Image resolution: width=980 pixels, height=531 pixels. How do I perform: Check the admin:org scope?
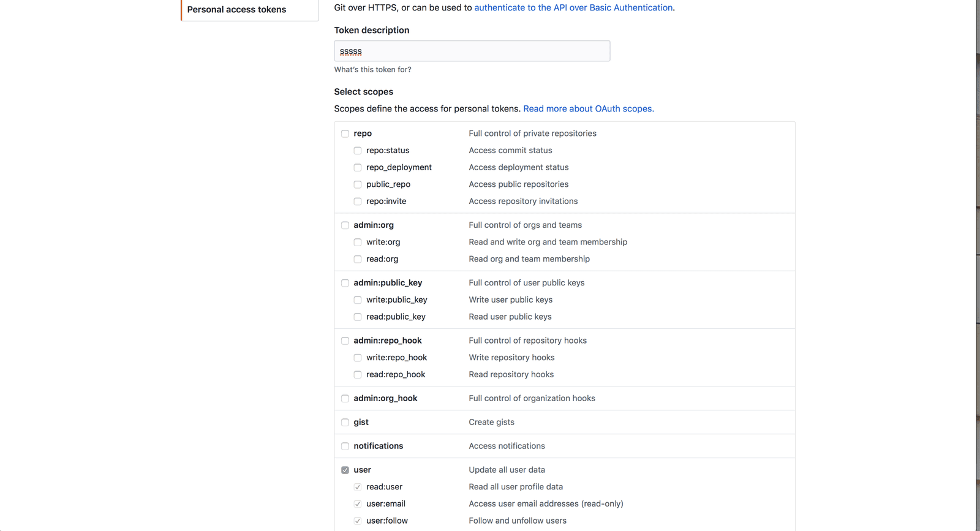345,225
